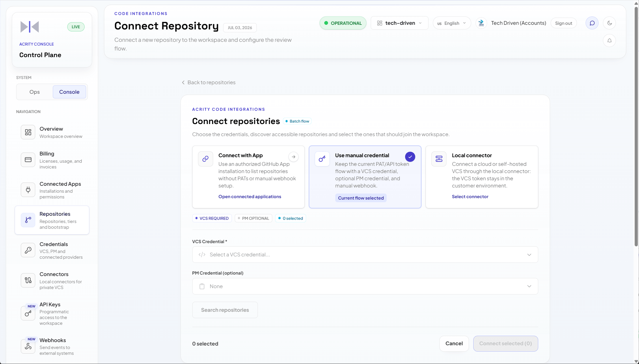Click the API Keys key icon
This screenshot has width=639, height=364.
(28, 313)
